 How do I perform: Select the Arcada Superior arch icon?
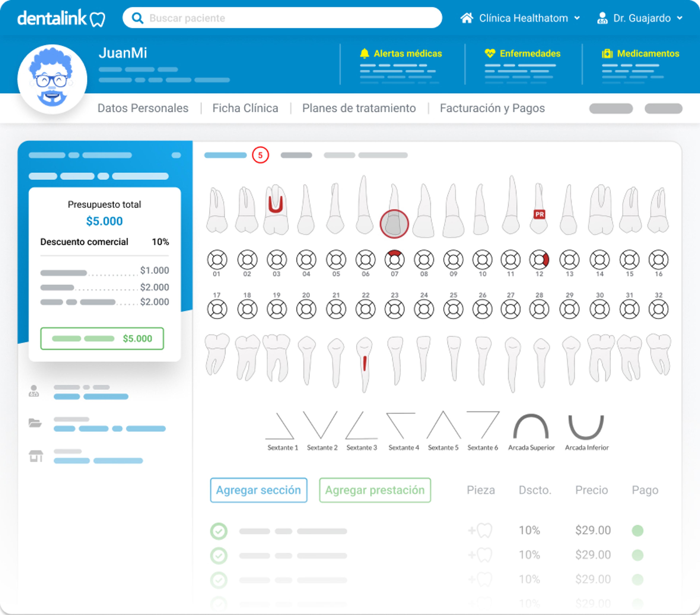tap(531, 426)
